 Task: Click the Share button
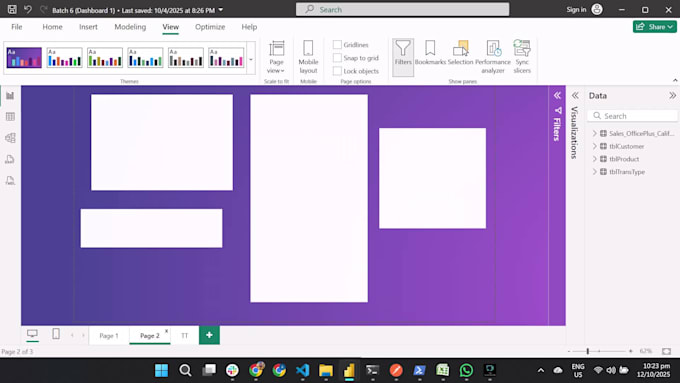[x=654, y=27]
